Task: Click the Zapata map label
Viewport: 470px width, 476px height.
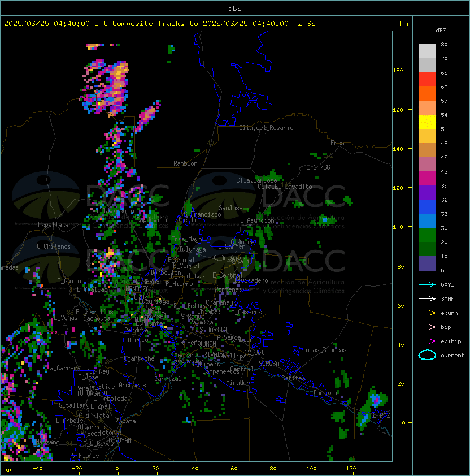Action: click(x=125, y=421)
